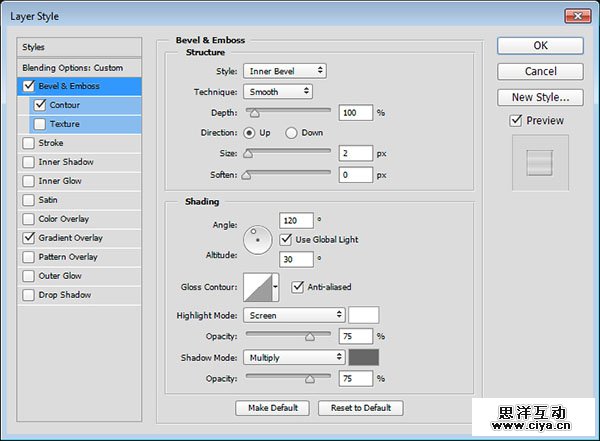Click the Reset to Default button
The image size is (600, 441).
pos(361,408)
